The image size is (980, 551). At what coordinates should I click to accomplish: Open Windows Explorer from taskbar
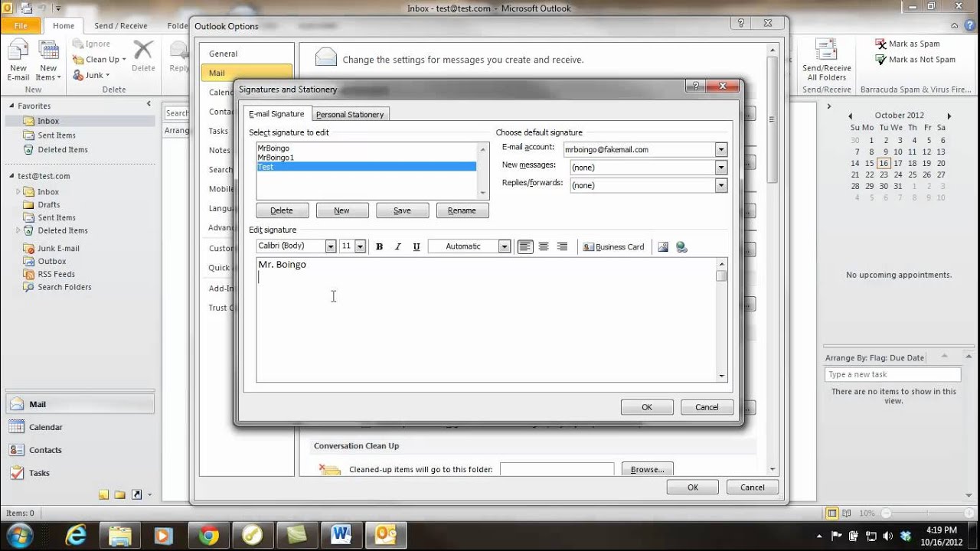(120, 535)
